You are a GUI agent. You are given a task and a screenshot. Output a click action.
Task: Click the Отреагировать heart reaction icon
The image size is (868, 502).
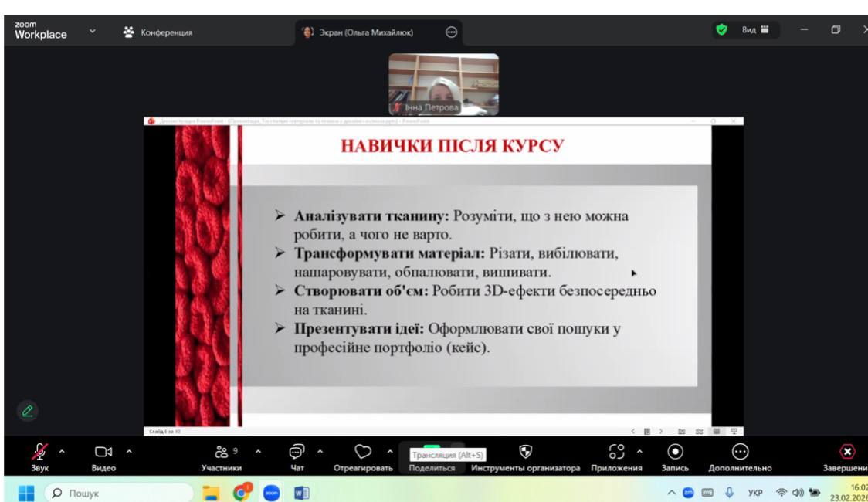[362, 453]
